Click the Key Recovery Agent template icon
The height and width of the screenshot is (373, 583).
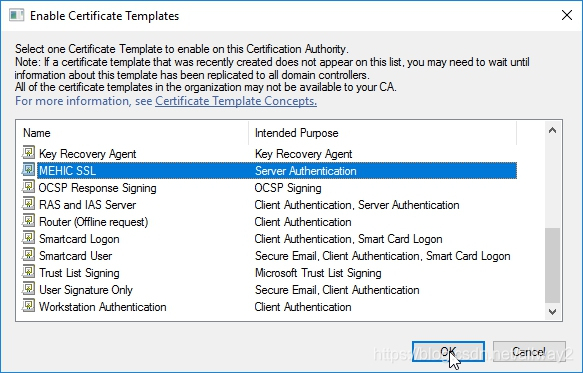(28, 152)
